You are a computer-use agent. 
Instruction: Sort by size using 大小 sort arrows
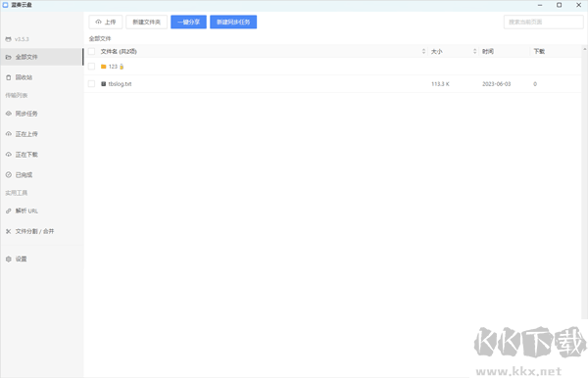click(x=474, y=51)
